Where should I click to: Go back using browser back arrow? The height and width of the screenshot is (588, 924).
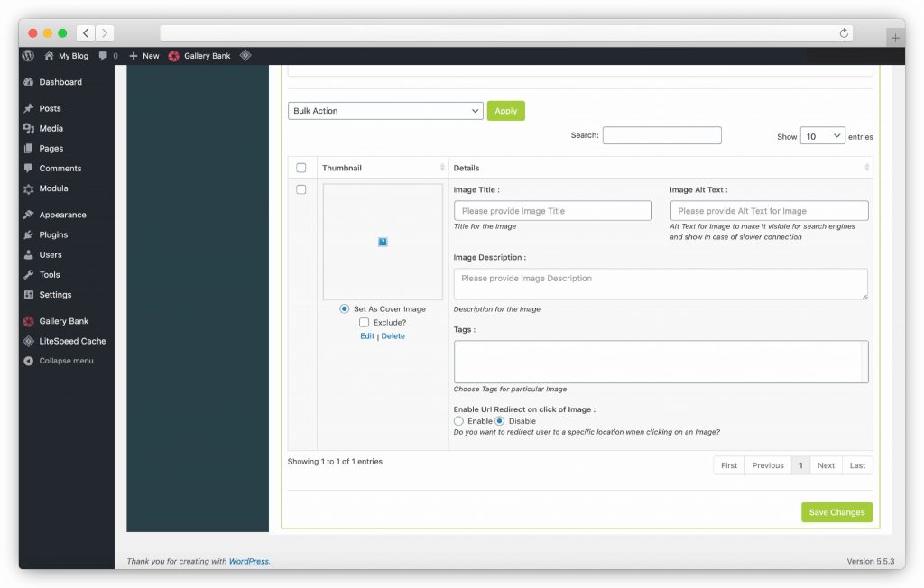click(x=86, y=33)
